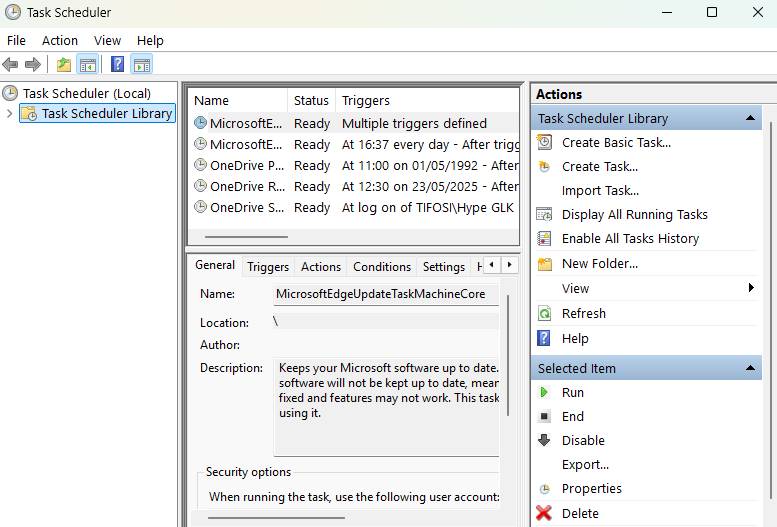Click the blue Help toolbar icon
The width and height of the screenshot is (777, 527).
[x=117, y=64]
